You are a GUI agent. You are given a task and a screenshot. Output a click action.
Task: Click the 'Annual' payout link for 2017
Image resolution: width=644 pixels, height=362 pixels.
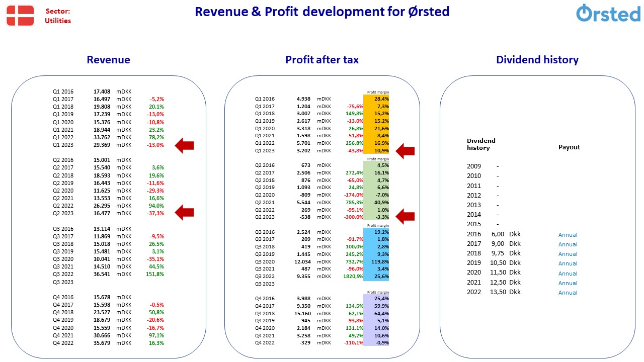568,244
